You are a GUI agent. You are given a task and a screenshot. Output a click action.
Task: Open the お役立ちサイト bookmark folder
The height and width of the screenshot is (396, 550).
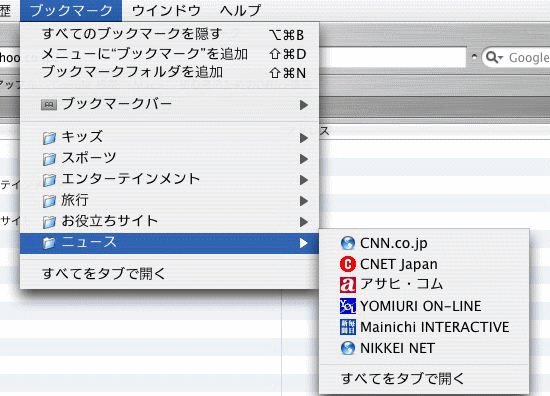pos(170,222)
